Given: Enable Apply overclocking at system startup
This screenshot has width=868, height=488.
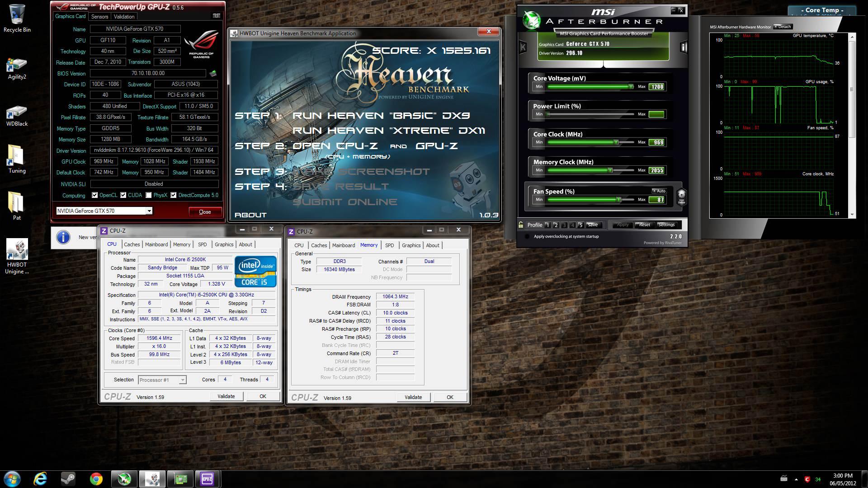Looking at the screenshot, I should tap(527, 236).
